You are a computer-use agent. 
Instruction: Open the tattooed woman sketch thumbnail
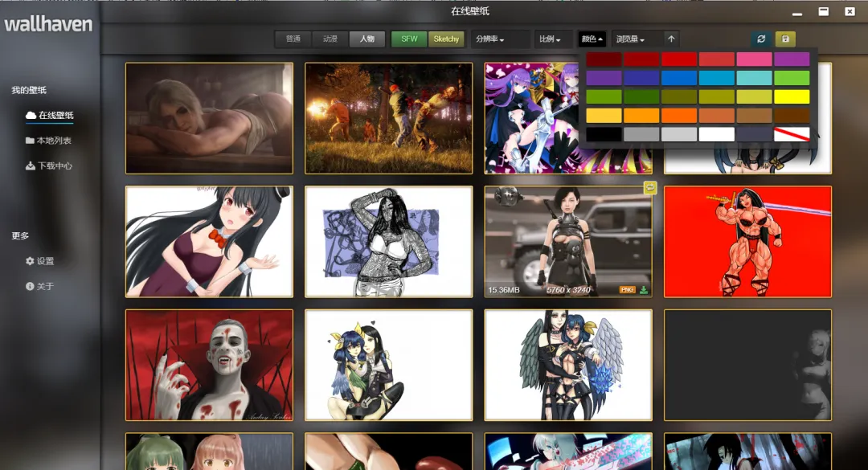[389, 241]
